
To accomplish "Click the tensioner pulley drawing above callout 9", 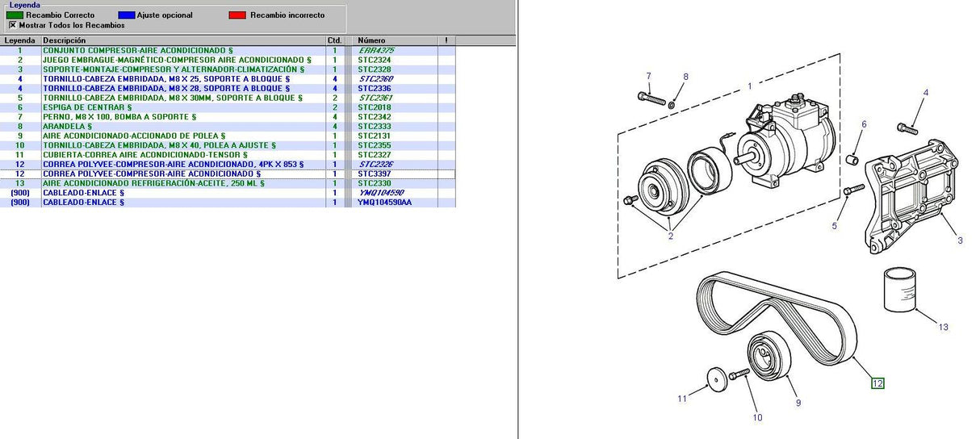I will click(x=765, y=354).
